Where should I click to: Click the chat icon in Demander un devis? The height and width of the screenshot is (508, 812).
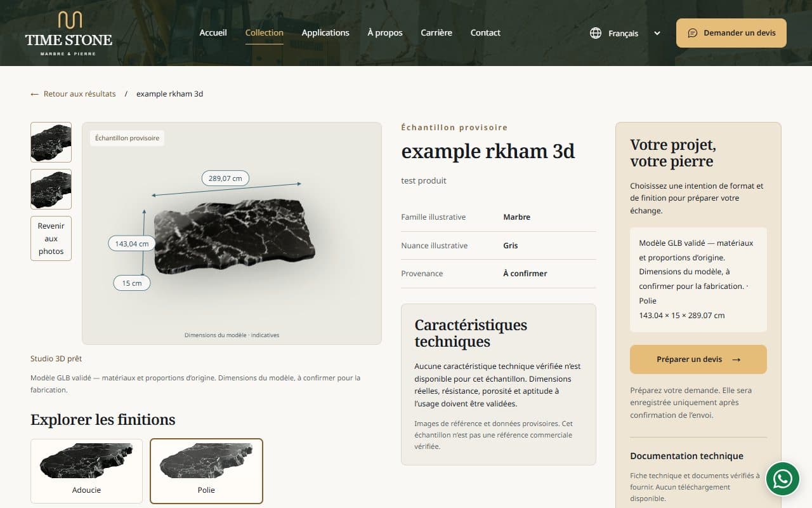[693, 33]
